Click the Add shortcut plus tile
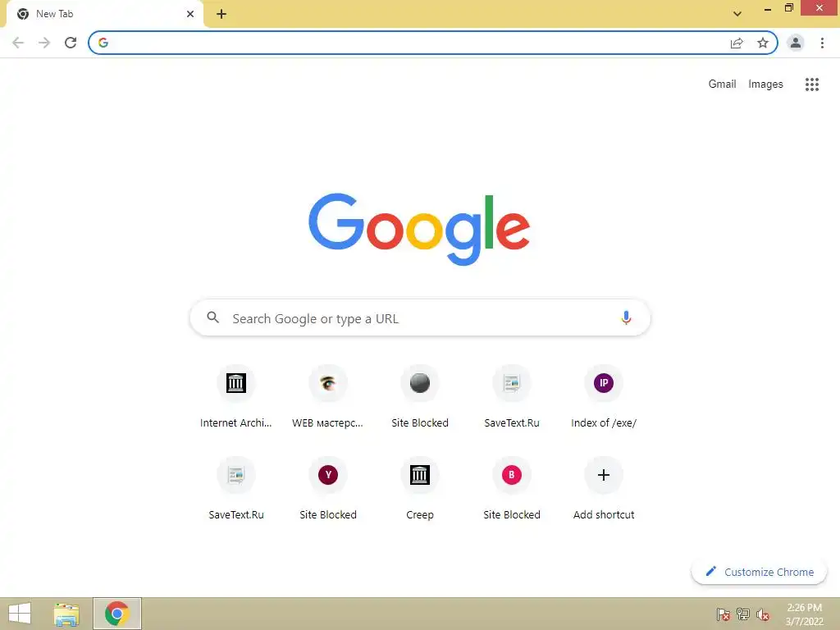This screenshot has height=630, width=840. 604,489
